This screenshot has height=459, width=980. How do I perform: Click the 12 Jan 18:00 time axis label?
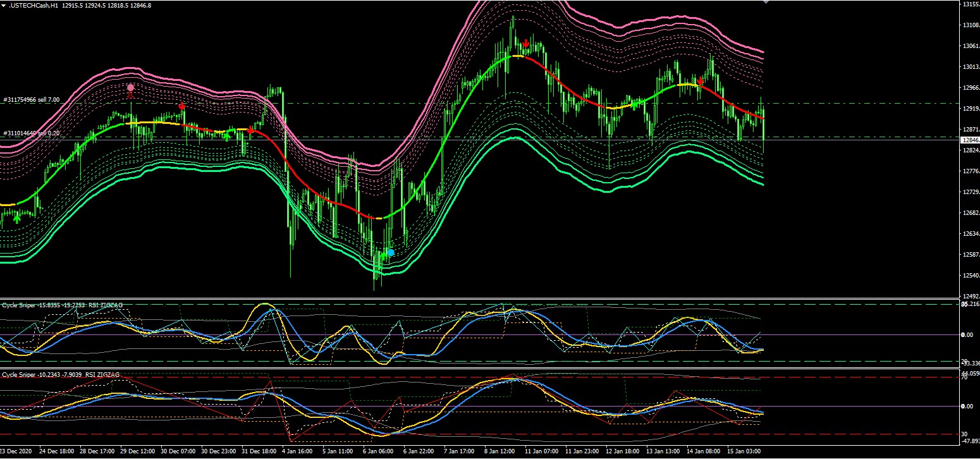pos(622,452)
